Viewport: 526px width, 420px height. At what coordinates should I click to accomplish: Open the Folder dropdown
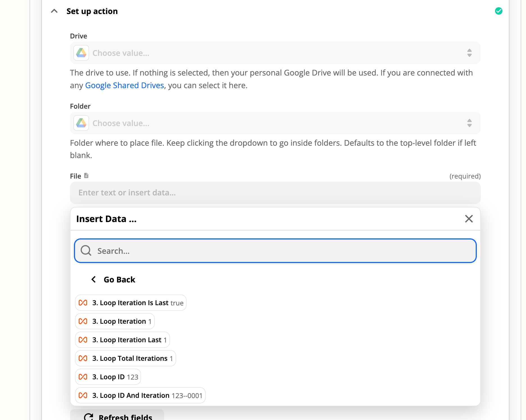275,123
